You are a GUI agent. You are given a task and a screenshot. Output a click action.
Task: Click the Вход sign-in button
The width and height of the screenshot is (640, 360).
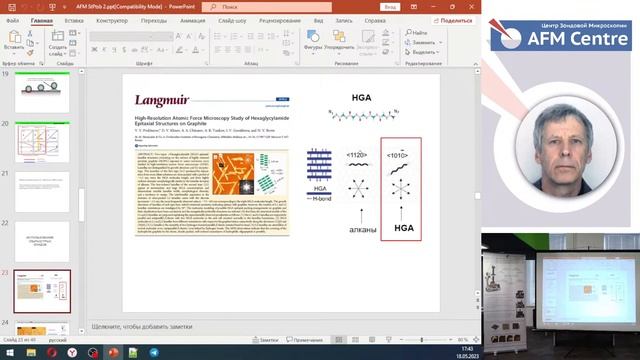(390, 7)
